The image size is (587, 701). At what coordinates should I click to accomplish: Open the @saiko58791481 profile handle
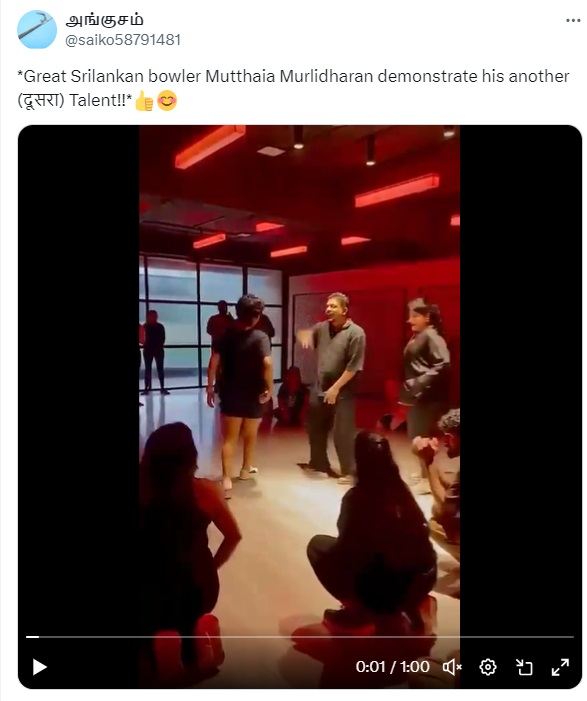123,40
